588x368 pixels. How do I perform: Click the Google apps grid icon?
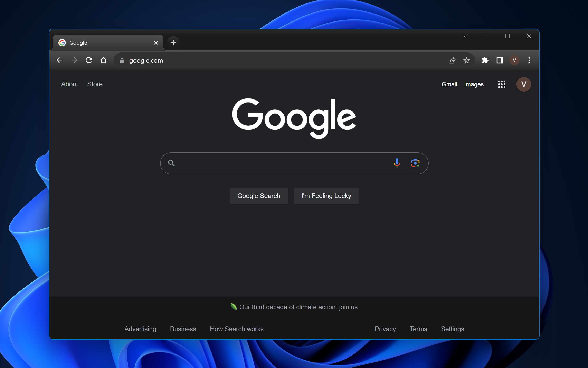[x=501, y=84]
